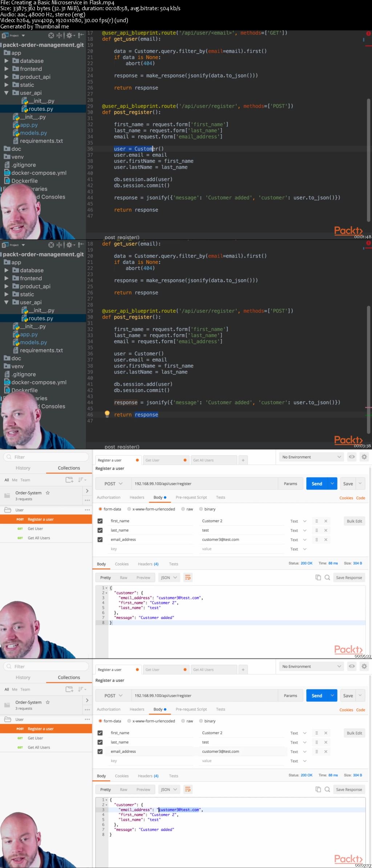
Task: Collapse user_api folder in 00:01:48 project tree
Action: coord(6,93)
